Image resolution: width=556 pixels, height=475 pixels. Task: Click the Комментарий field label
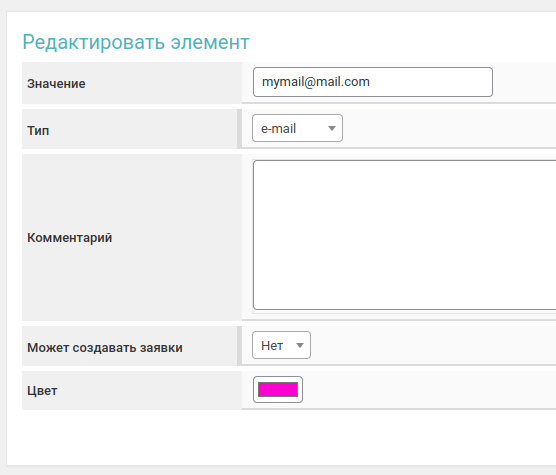(70, 238)
